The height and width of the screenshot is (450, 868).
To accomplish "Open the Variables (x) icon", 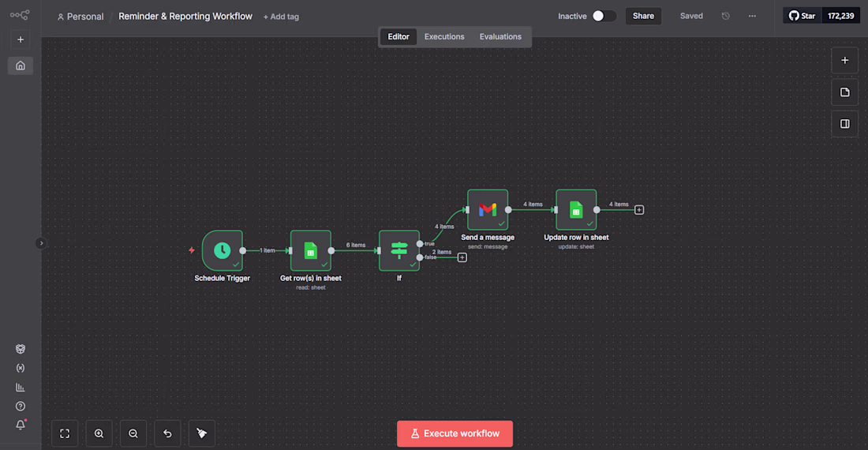I will [x=21, y=368].
